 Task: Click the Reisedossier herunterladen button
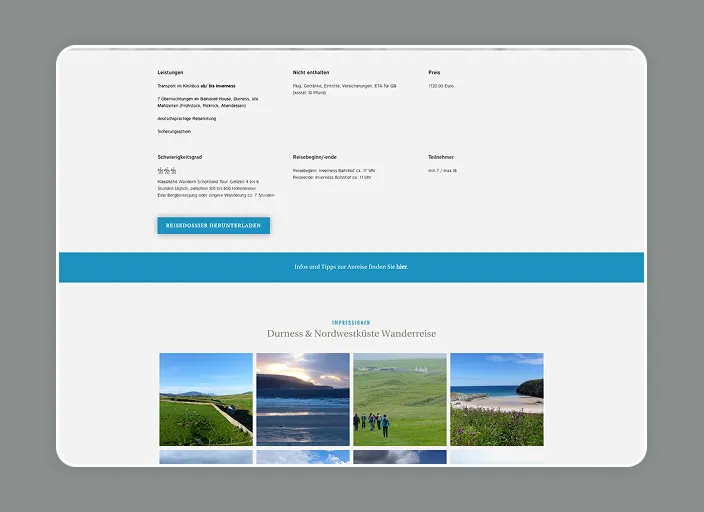213,226
